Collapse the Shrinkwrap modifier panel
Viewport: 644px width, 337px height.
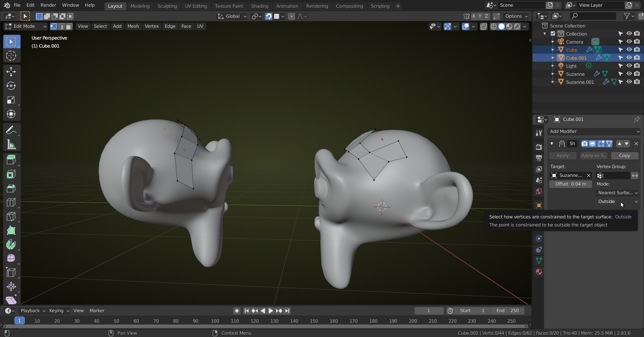point(552,144)
